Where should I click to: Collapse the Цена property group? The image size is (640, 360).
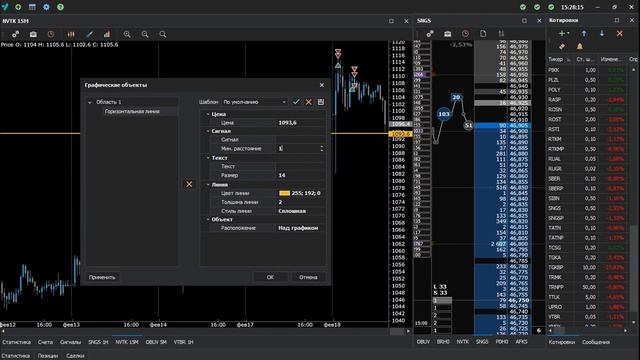(208, 114)
